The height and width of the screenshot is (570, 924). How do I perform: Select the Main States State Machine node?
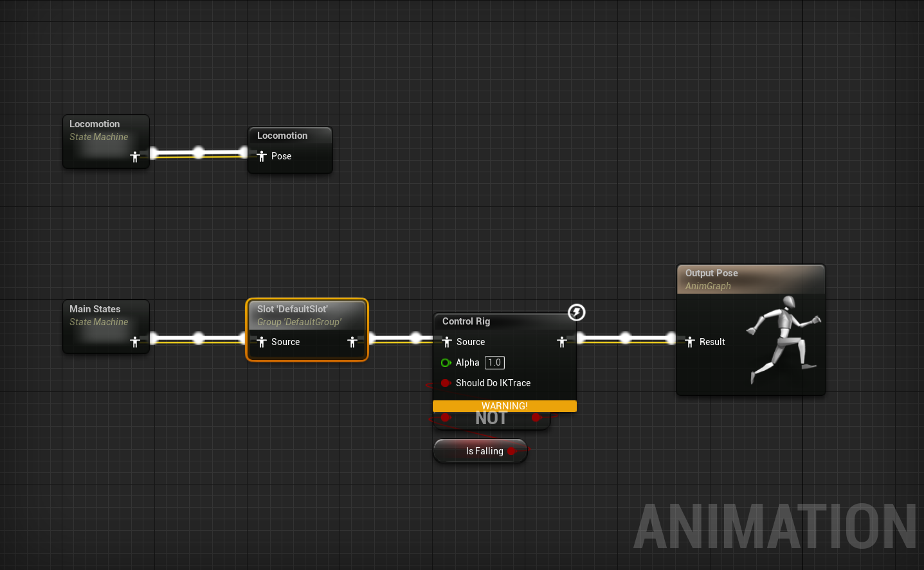point(106,327)
